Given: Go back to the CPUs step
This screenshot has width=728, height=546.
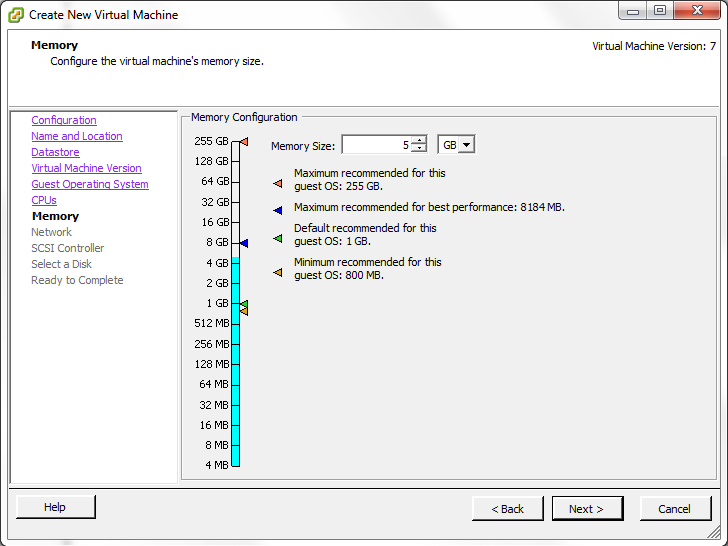Looking at the screenshot, I should coord(44,200).
